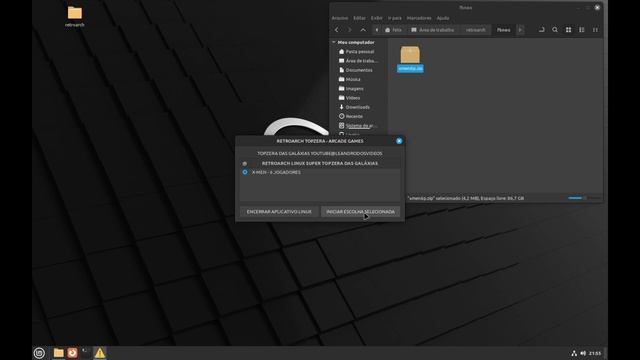640x360 pixels.
Task: Switch to icon grid view
Action: click(x=569, y=30)
